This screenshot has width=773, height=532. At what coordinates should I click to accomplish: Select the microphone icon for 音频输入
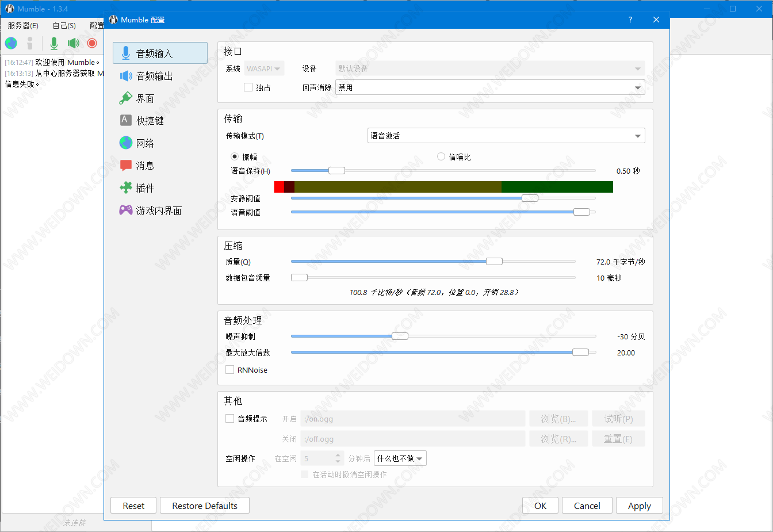point(125,53)
